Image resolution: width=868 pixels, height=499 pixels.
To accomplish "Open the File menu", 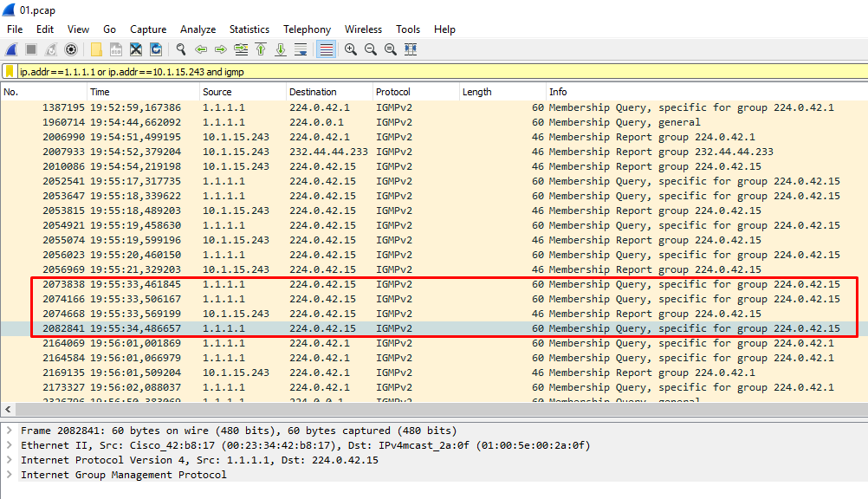I will [x=15, y=29].
